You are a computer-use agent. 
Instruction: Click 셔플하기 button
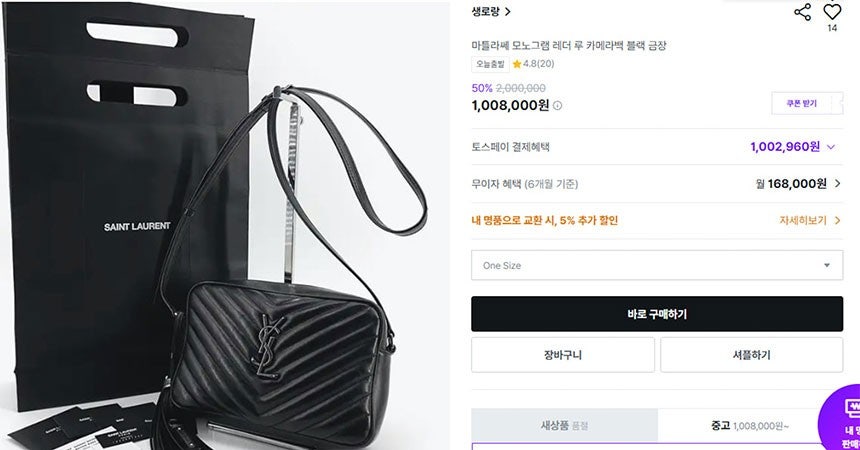[751, 355]
